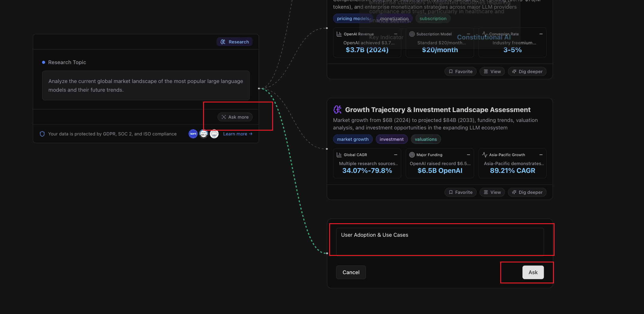This screenshot has height=314, width=644.
Task: Collapse the Global CAGR metric card
Action: click(x=396, y=155)
